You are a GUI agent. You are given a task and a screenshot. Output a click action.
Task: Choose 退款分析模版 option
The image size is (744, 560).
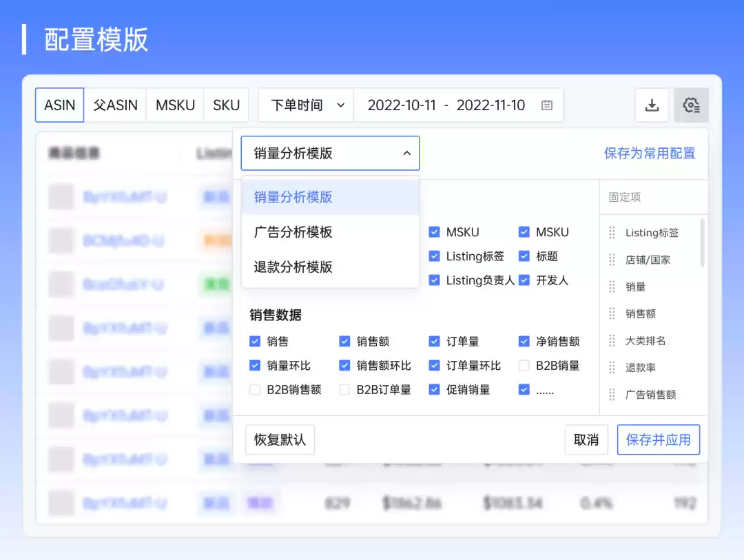pos(293,267)
